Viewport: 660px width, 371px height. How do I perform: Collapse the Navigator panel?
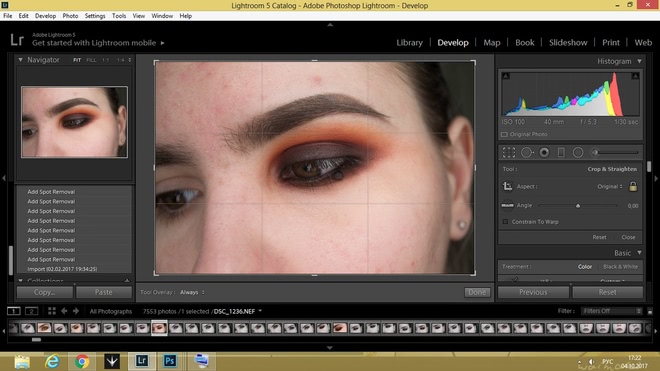[x=20, y=60]
